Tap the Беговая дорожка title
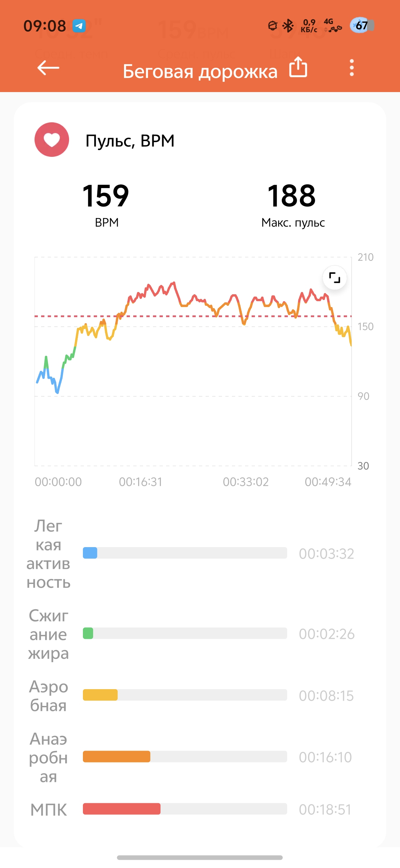400x868 pixels. [200, 71]
